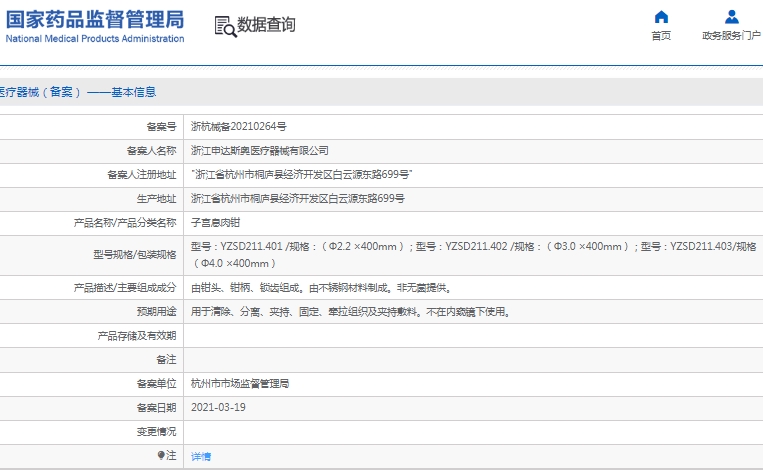Click the 备案日期 label
Image resolution: width=763 pixels, height=475 pixels.
pyautogui.click(x=156, y=408)
